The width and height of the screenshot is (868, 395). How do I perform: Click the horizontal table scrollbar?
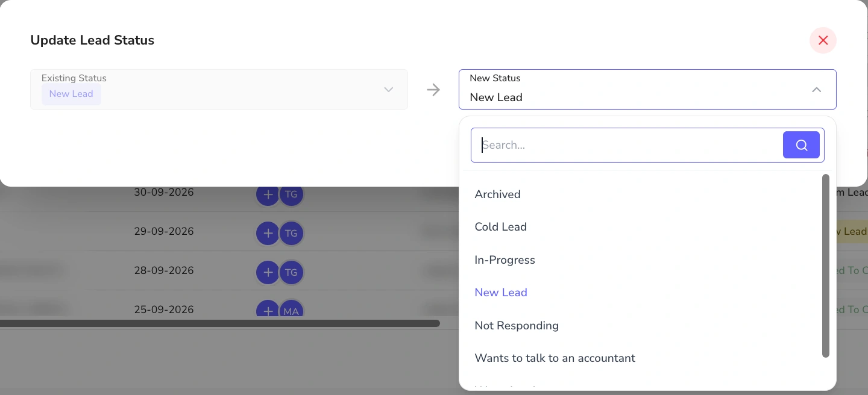[220, 323]
